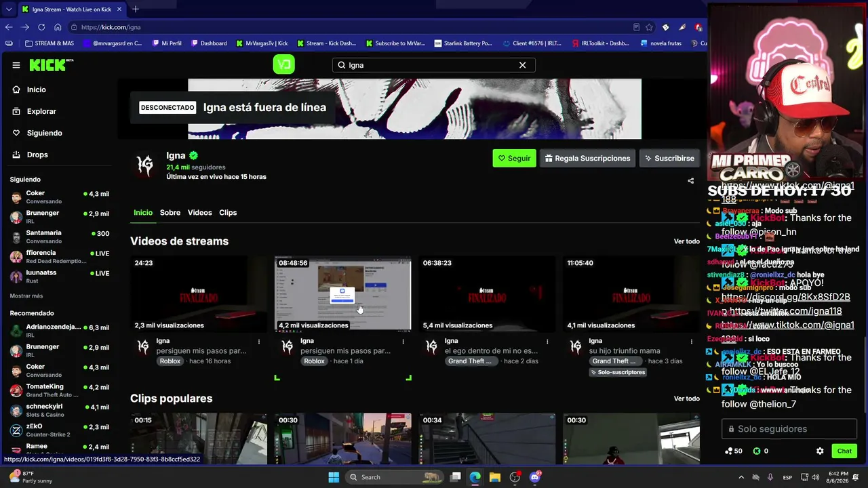Show hidden system tray icons
Viewport: 868px width, 488px height.
tap(741, 477)
